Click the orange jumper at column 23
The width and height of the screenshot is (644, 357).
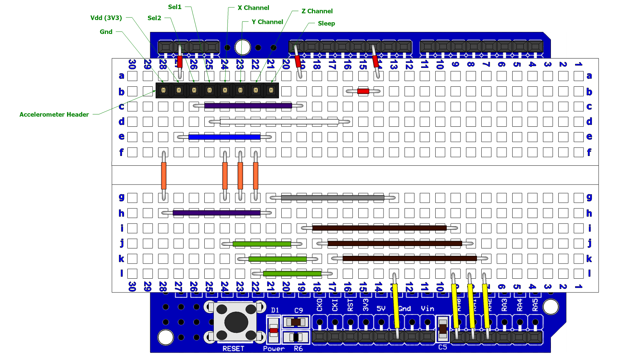coord(240,176)
